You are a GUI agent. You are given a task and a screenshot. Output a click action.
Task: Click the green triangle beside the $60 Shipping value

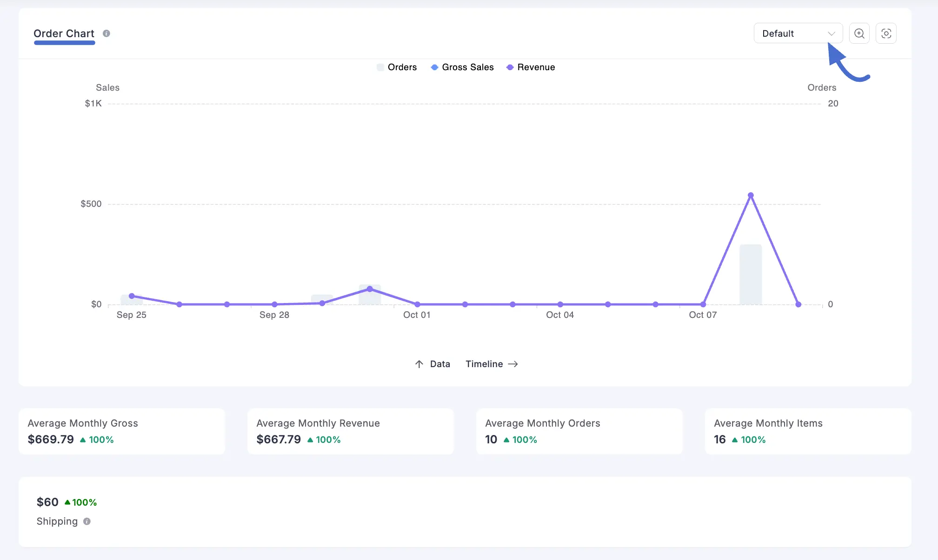point(67,501)
